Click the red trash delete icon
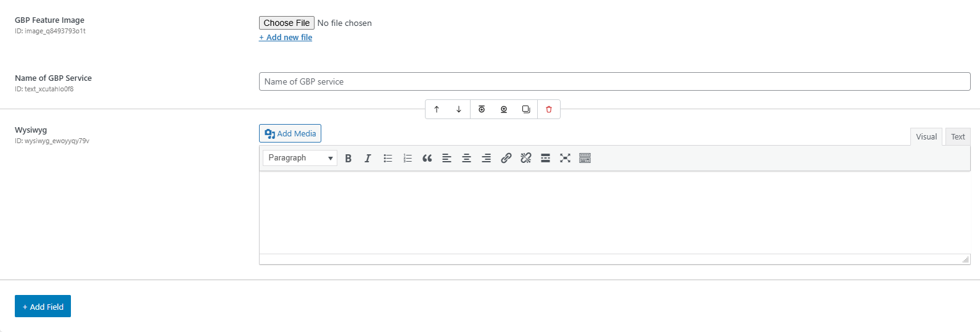Image resolution: width=980 pixels, height=332 pixels. (549, 109)
